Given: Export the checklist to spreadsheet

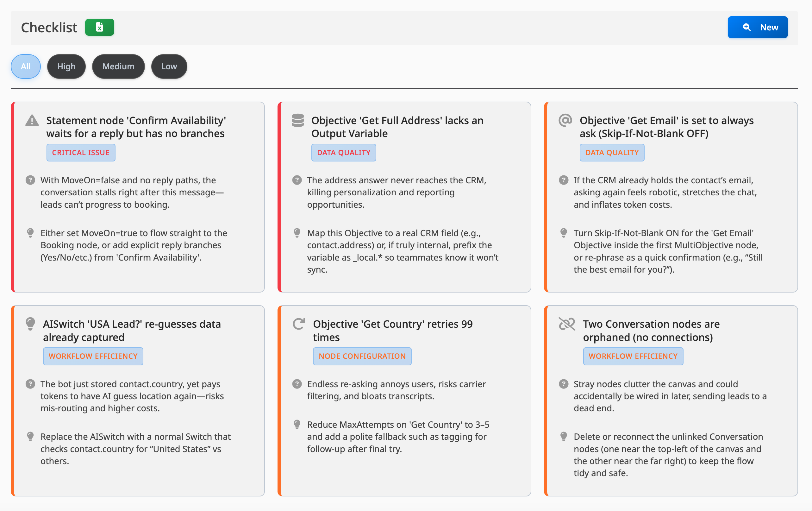Looking at the screenshot, I should coord(99,27).
